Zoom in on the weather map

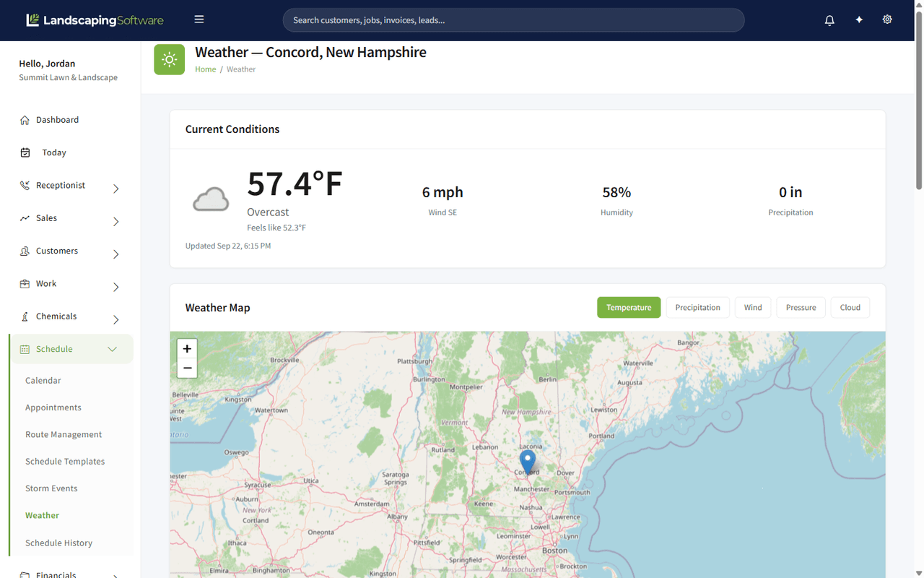click(x=187, y=349)
